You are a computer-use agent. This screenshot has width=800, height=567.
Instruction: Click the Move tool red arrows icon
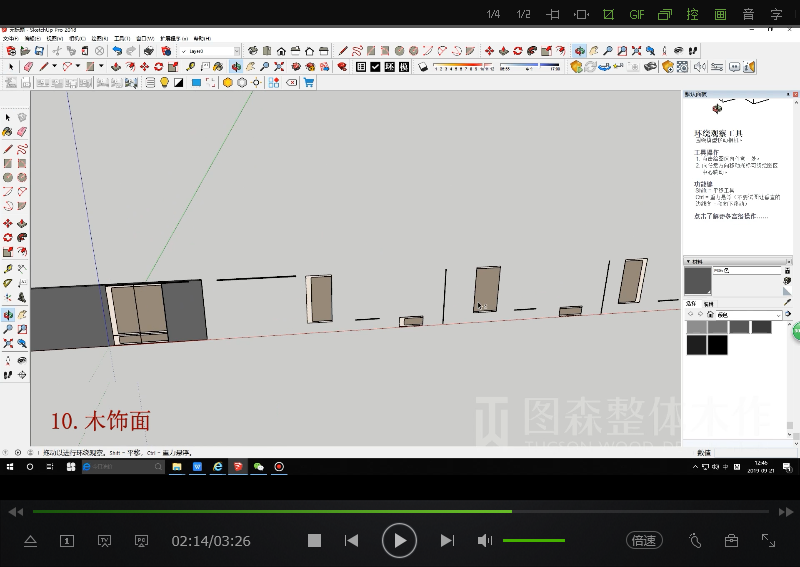(x=145, y=67)
